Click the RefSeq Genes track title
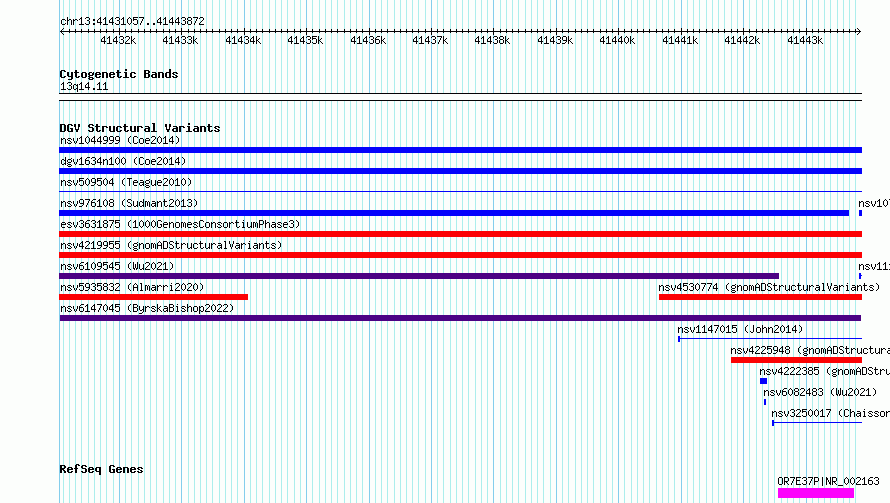 pos(101,470)
